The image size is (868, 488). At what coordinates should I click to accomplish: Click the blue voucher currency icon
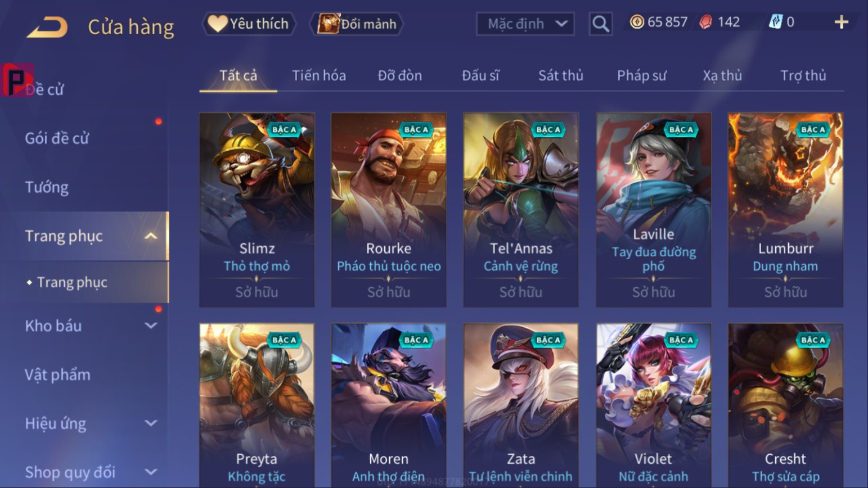pyautogui.click(x=776, y=22)
